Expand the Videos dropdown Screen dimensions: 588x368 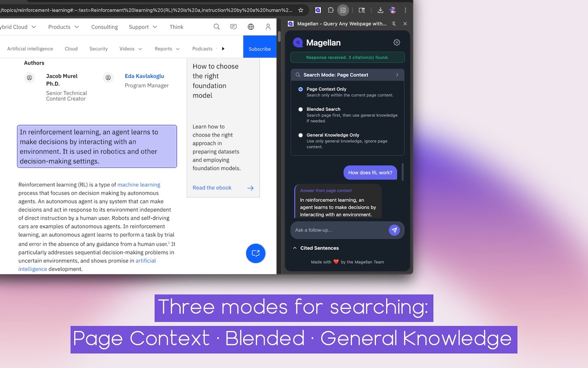coord(131,49)
